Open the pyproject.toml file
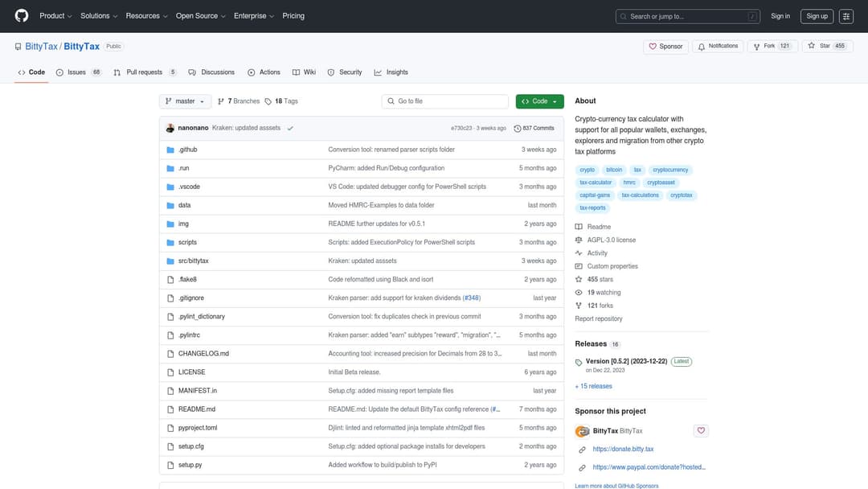 click(x=198, y=428)
